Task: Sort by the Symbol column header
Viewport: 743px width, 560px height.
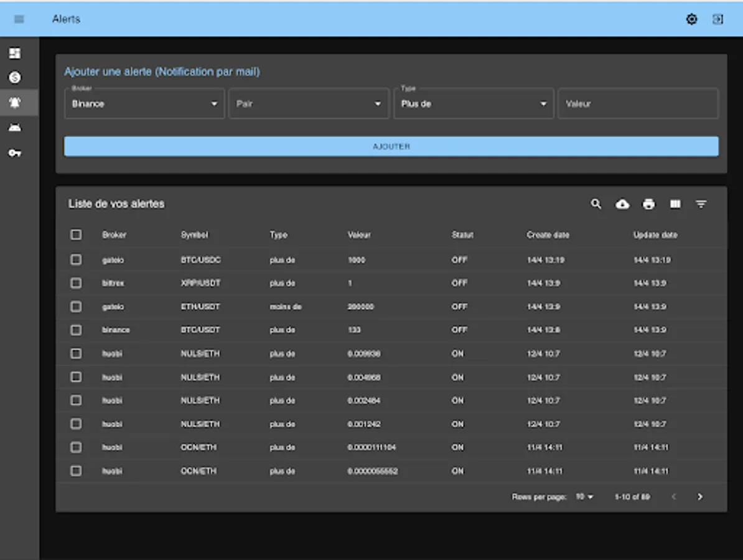Action: (194, 235)
